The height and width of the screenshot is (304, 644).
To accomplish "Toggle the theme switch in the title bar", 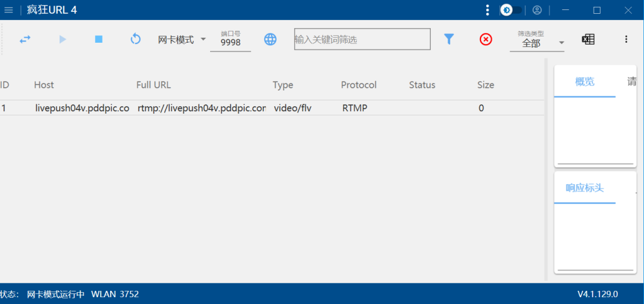I will click(x=511, y=10).
